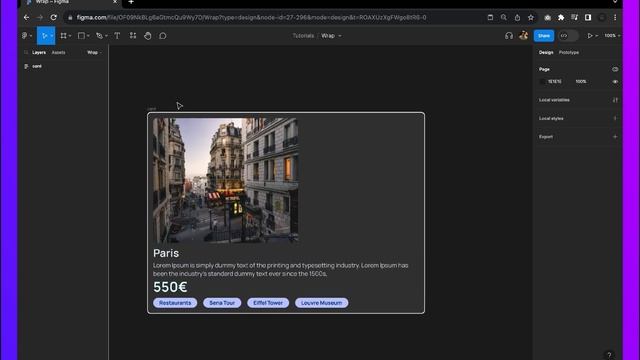Go back in the browser
Screen dimensions: 640x360
click(x=27, y=18)
